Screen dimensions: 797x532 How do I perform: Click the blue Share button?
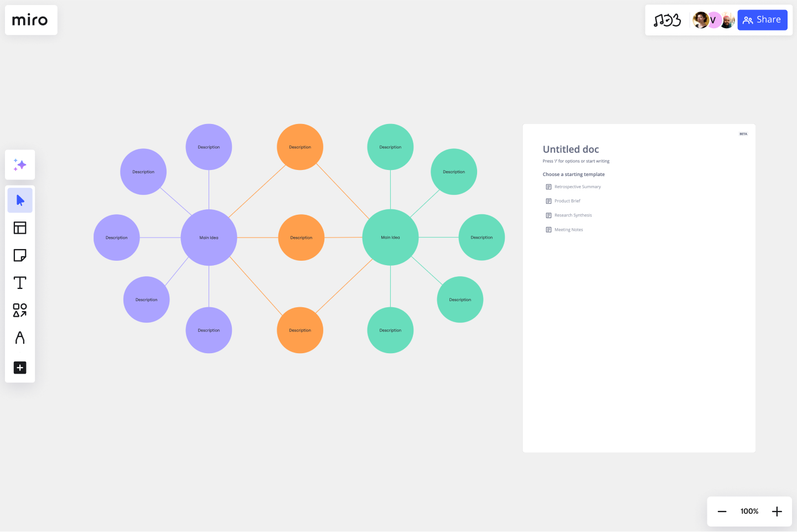762,20
